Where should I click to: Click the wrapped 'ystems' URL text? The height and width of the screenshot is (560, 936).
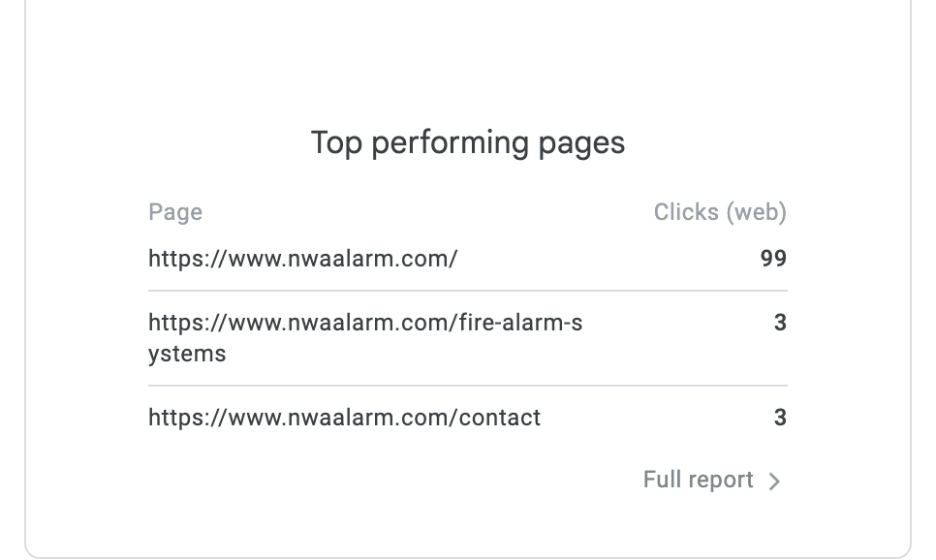(x=187, y=354)
